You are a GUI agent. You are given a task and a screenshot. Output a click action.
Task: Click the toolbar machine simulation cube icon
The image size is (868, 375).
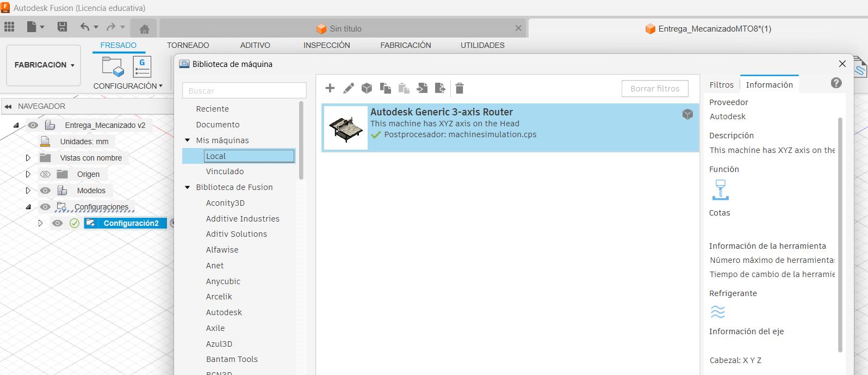[367, 88]
